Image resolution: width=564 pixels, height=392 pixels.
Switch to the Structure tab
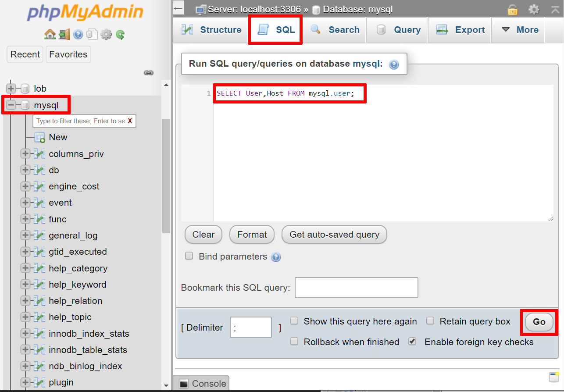point(211,30)
